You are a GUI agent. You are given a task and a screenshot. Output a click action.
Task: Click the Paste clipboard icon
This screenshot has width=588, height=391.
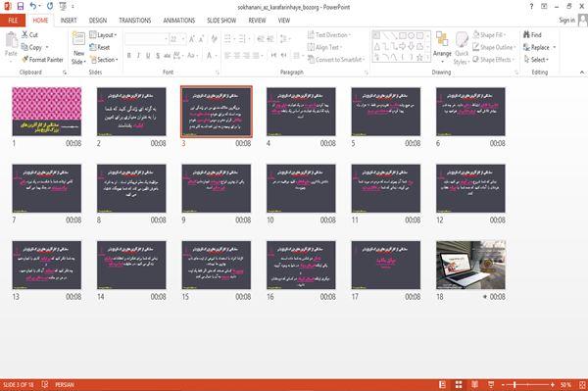[11, 40]
